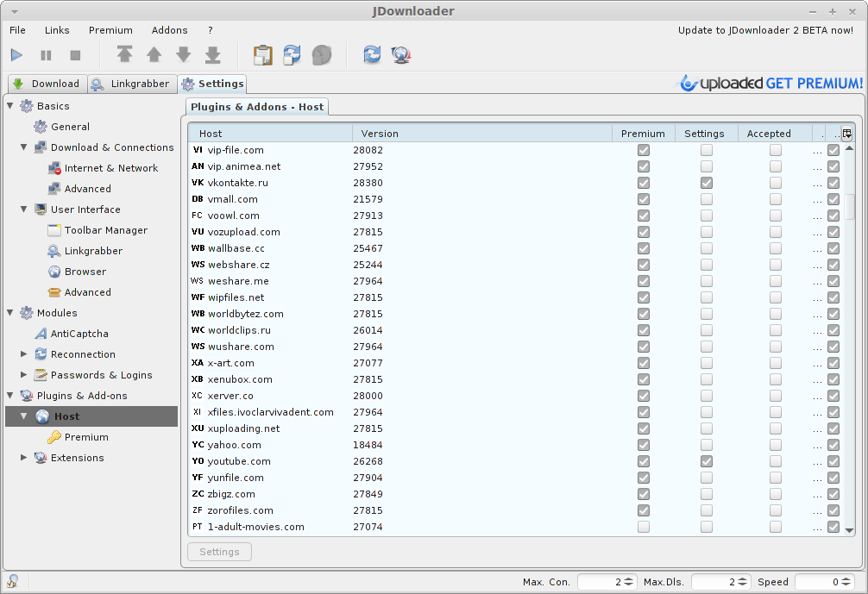The width and height of the screenshot is (868, 594).
Task: Open Toolbar Manager settings
Action: point(106,230)
